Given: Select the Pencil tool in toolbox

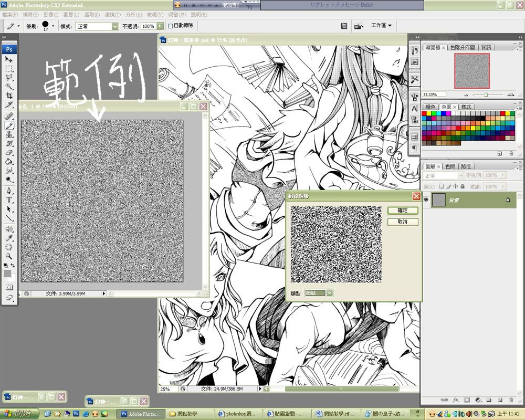Looking at the screenshot, I should click(9, 125).
